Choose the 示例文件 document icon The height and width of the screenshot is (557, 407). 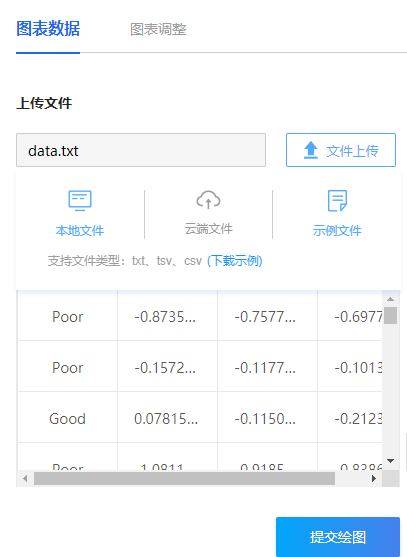tap(337, 201)
